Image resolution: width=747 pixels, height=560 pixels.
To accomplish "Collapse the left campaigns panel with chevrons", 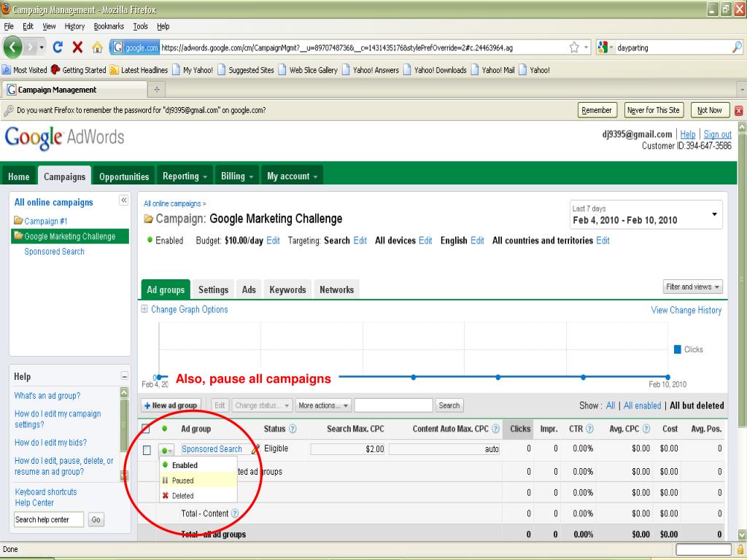I will click(x=123, y=200).
